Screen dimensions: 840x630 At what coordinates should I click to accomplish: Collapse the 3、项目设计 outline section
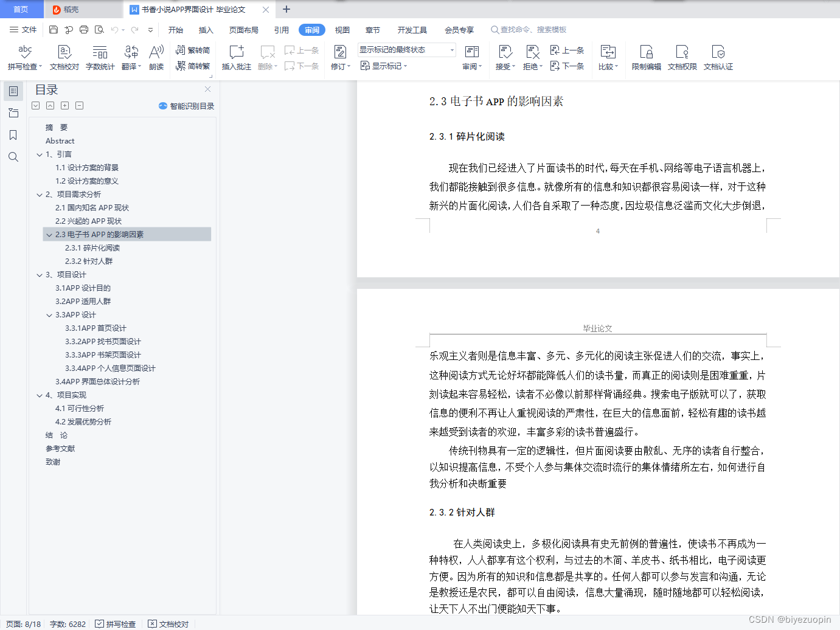tap(39, 274)
